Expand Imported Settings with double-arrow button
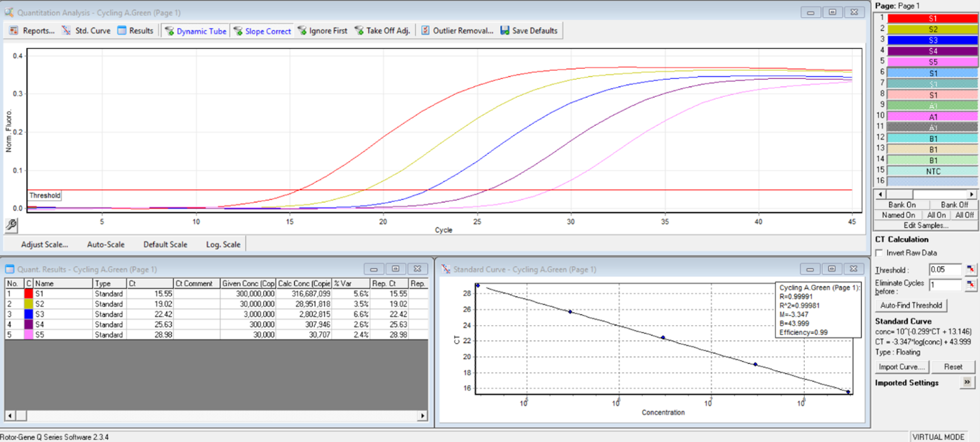 [967, 382]
